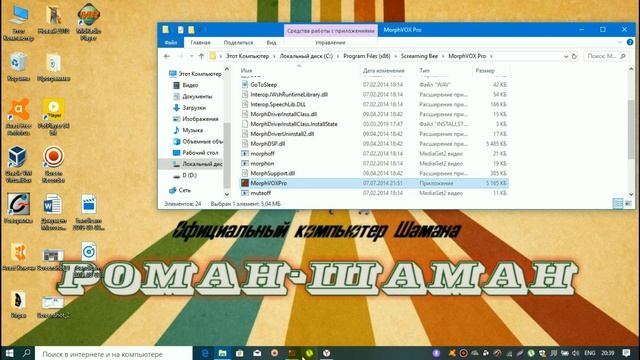Select PotPlayer desktop shortcut

pyautogui.click(x=53, y=117)
